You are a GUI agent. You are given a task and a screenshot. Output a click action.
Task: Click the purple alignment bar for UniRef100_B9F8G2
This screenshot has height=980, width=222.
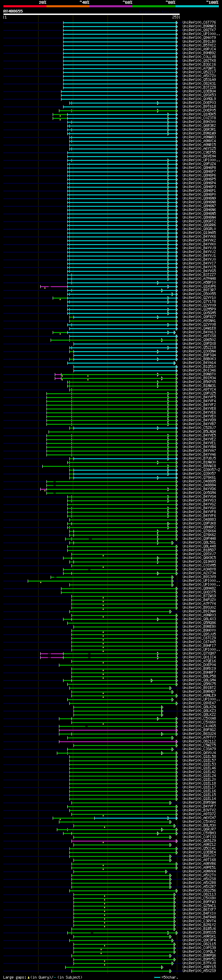tap(118, 730)
